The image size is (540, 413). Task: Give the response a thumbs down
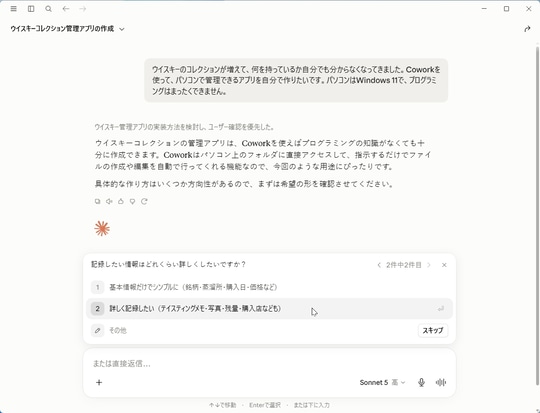coord(133,201)
